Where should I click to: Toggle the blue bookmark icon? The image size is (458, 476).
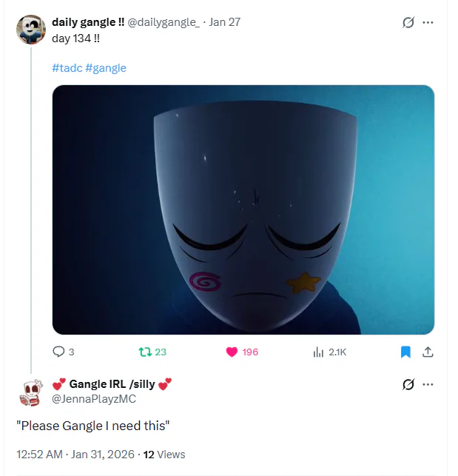[x=405, y=352]
